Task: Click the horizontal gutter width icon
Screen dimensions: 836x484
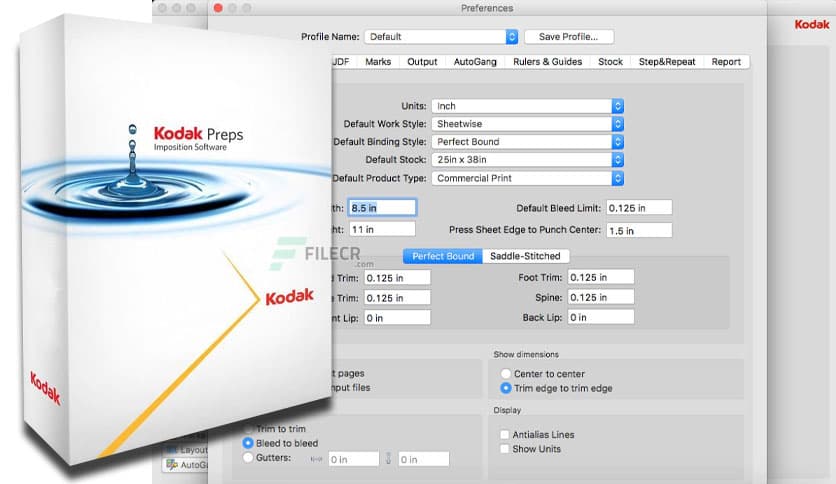Action: (x=318, y=459)
